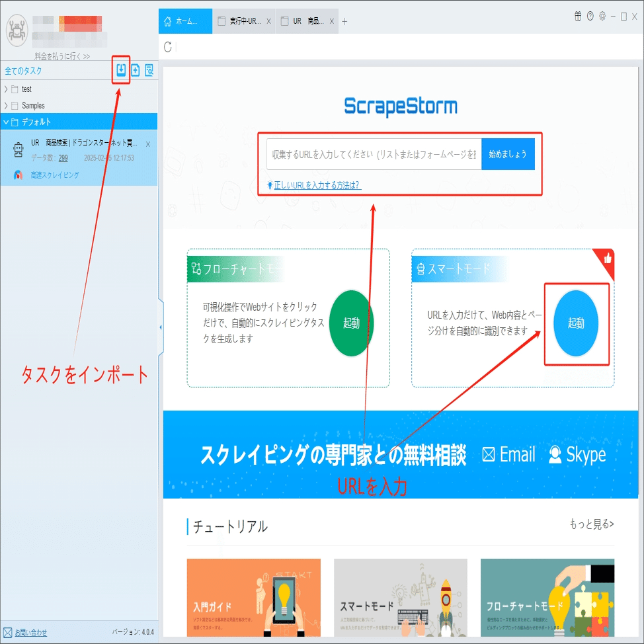Image resolution: width=644 pixels, height=644 pixels.
Task: Click the バージョン 4.0.4 text
Action: (x=133, y=631)
